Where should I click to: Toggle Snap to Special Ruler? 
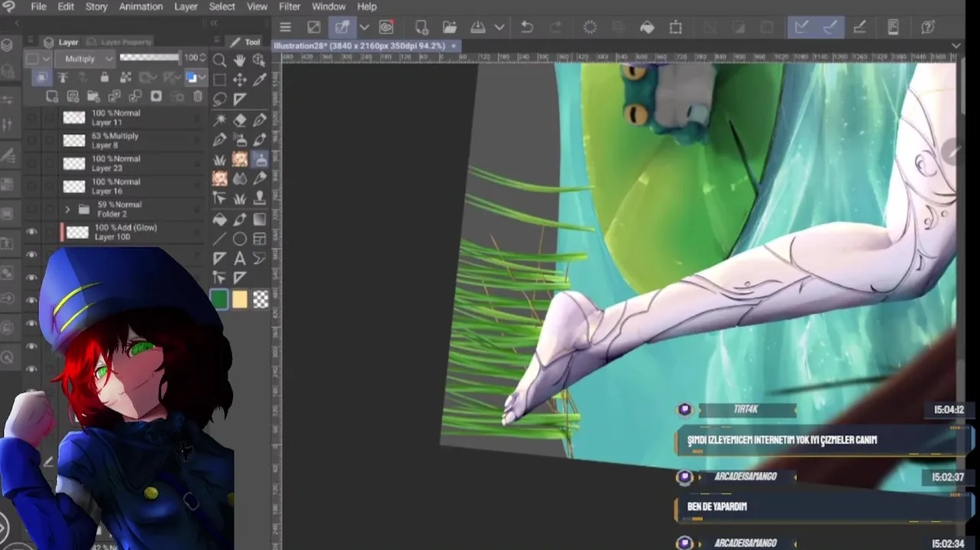[x=830, y=27]
